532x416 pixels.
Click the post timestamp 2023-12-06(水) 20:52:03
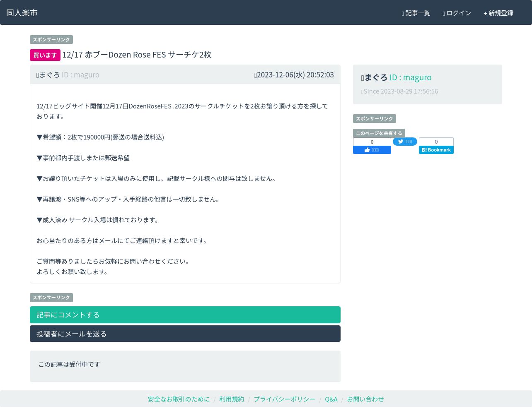click(294, 75)
